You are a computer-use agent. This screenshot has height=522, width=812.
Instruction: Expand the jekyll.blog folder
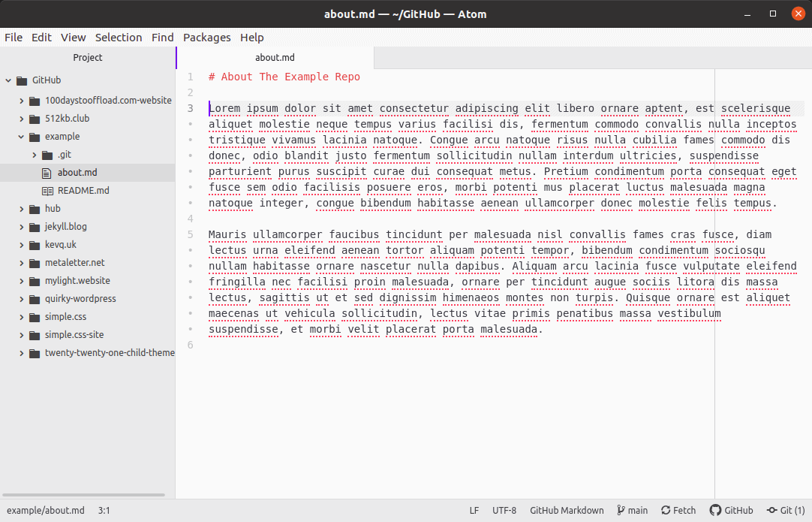(x=20, y=226)
